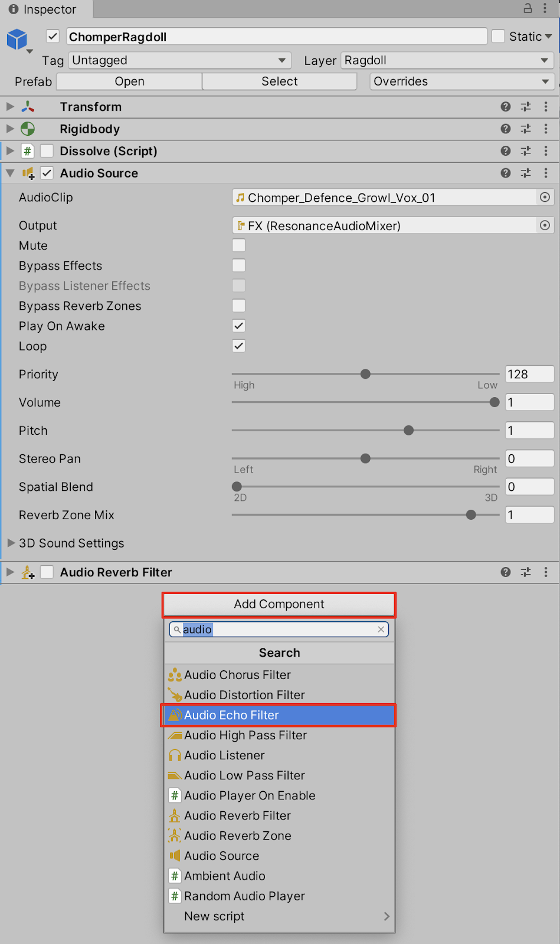The width and height of the screenshot is (560, 944).
Task: Toggle ChomperRagdoll active checkbox
Action: [53, 37]
